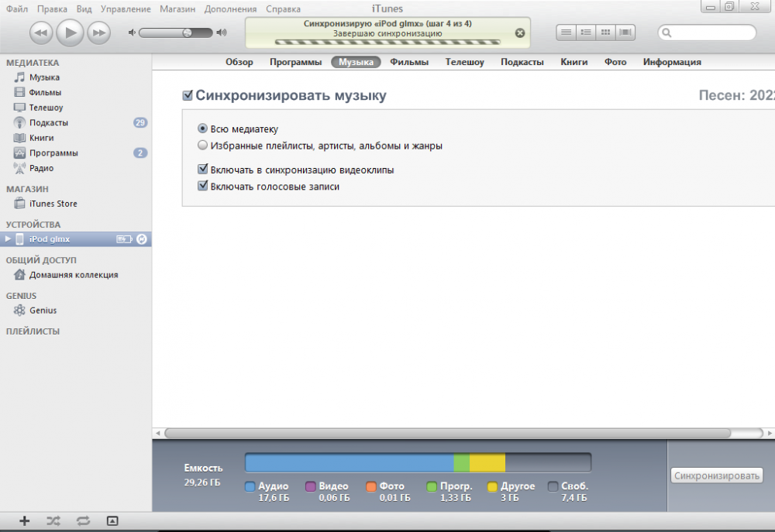This screenshot has height=532, width=775.
Task: Click the iPod glmx sync status icon
Action: tap(142, 239)
